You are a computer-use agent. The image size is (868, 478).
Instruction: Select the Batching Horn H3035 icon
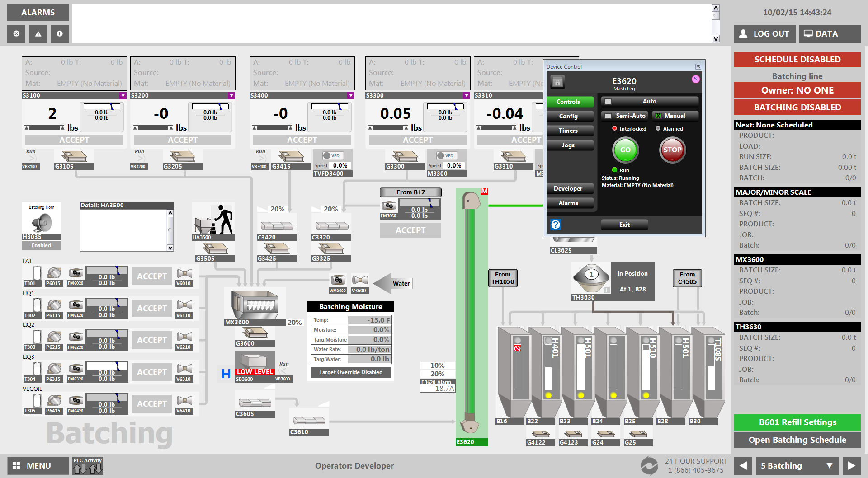42,222
